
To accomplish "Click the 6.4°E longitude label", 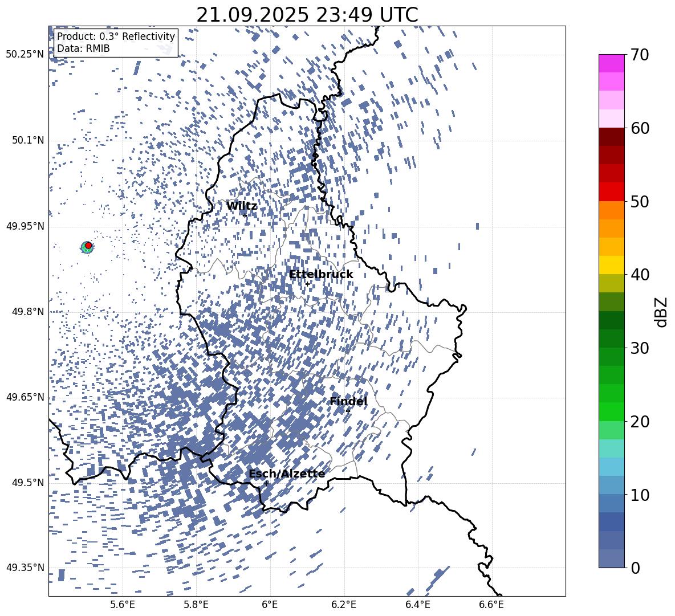I will coord(418,605).
